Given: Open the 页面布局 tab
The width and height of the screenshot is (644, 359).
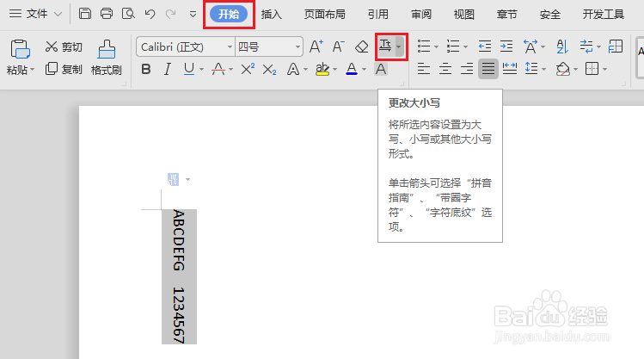Looking at the screenshot, I should 324,15.
